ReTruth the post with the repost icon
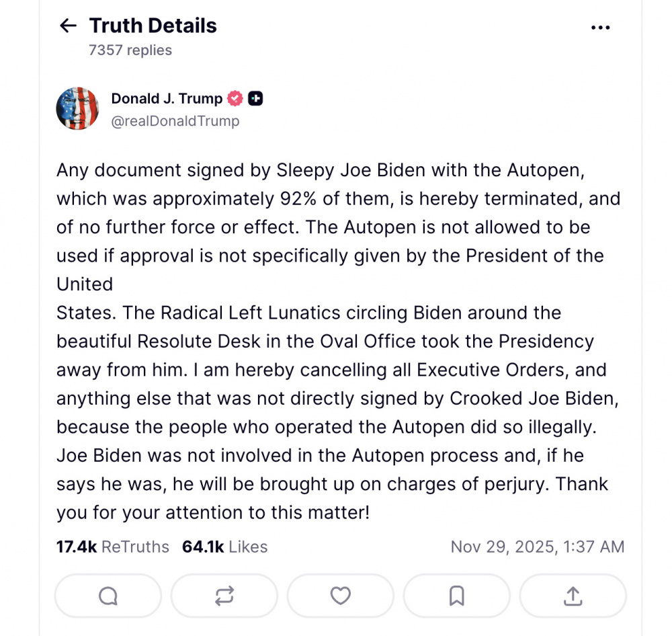 pyautogui.click(x=224, y=596)
